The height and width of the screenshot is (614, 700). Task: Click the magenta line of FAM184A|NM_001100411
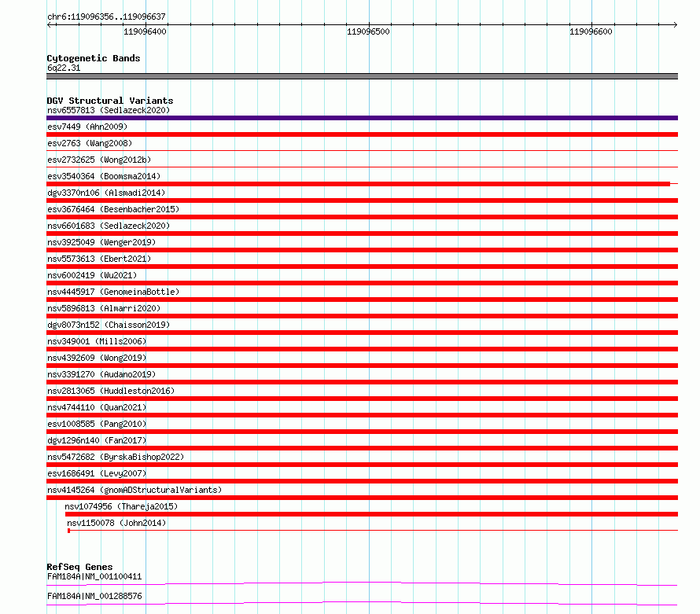[x=362, y=583]
